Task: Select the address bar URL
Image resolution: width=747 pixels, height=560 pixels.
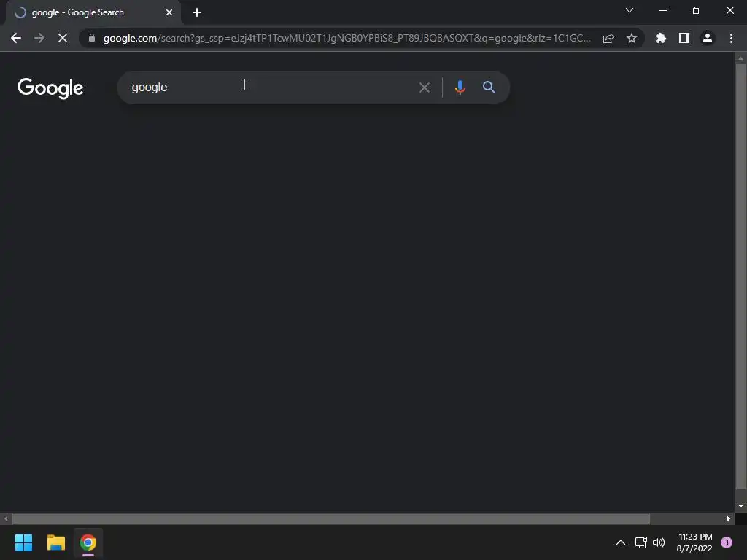Action: click(347, 38)
